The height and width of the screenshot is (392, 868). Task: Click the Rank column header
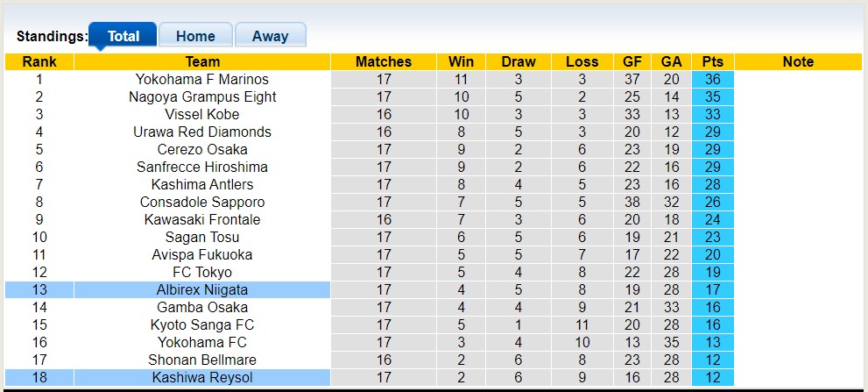pos(39,61)
